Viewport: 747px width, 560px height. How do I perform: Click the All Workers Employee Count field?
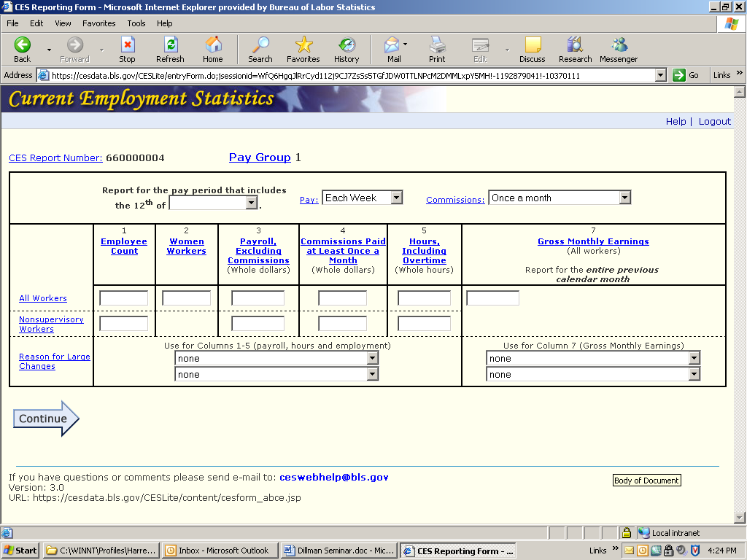[x=124, y=298]
